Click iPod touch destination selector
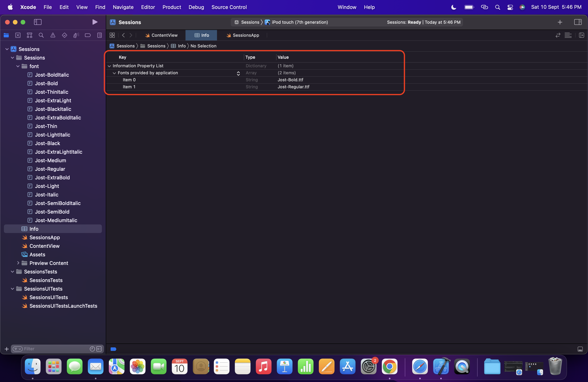Image resolution: width=588 pixels, height=382 pixels. point(299,22)
